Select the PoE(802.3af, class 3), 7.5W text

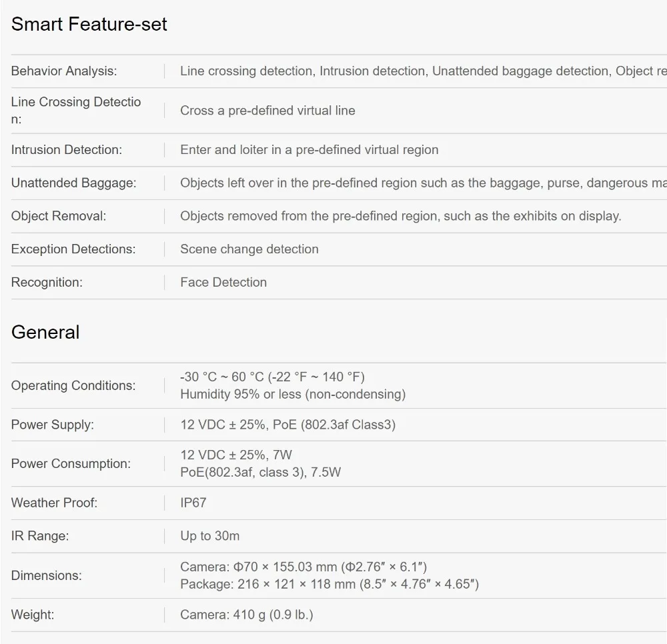tap(260, 472)
